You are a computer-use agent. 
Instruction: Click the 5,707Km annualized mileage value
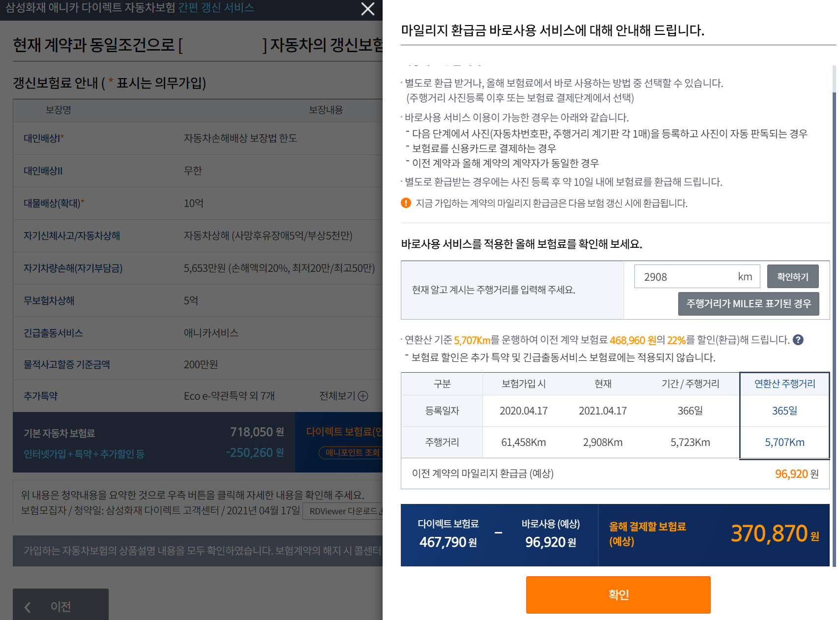tap(784, 442)
